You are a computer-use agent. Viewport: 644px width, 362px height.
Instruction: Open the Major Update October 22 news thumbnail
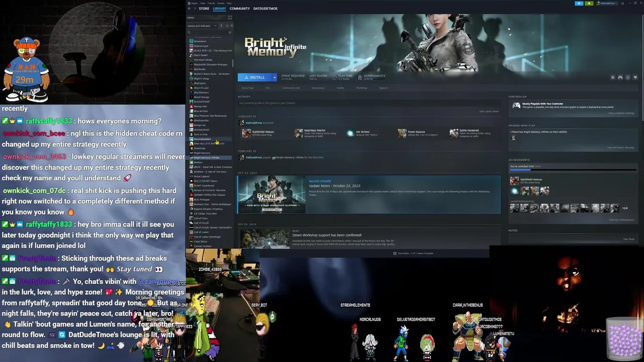pos(271,195)
